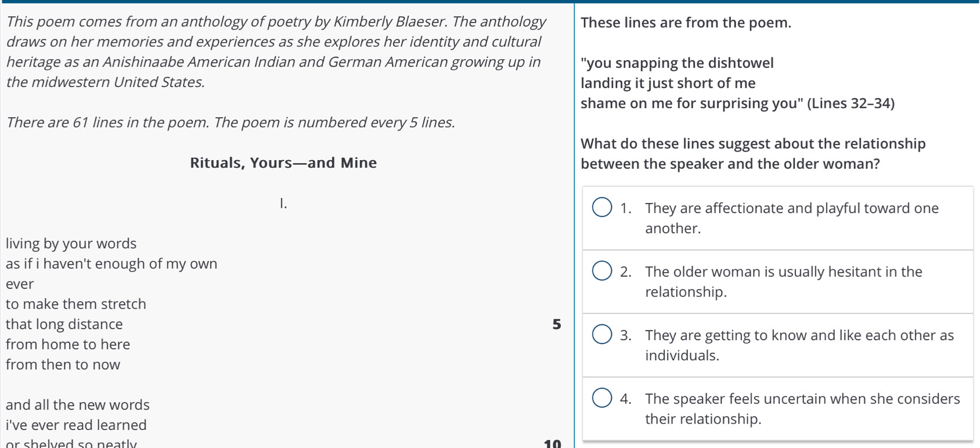Image resolution: width=980 pixels, height=448 pixels.
Task: Click the poem title 'Rituals, Yours—and Mine'
Action: pyautogui.click(x=283, y=162)
